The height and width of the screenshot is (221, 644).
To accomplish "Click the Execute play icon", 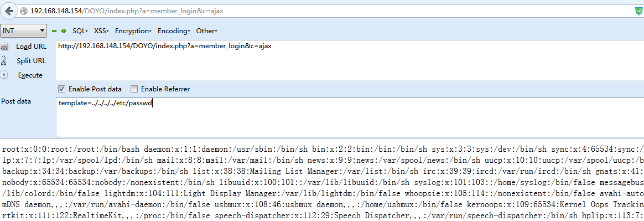I will (x=4, y=75).
